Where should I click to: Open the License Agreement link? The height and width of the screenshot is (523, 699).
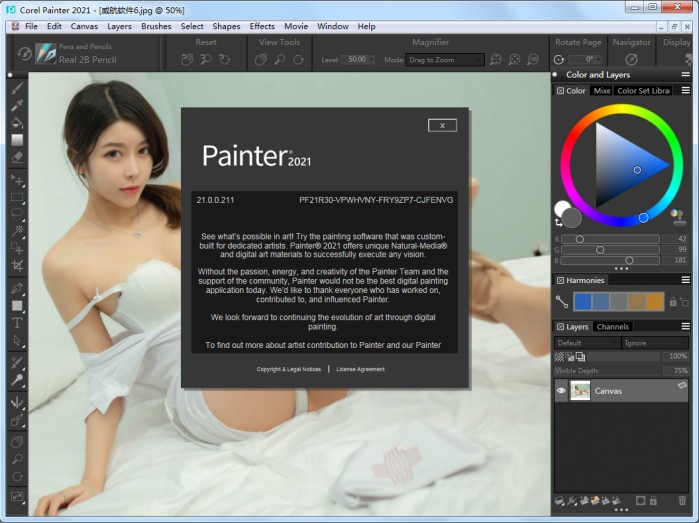[360, 369]
